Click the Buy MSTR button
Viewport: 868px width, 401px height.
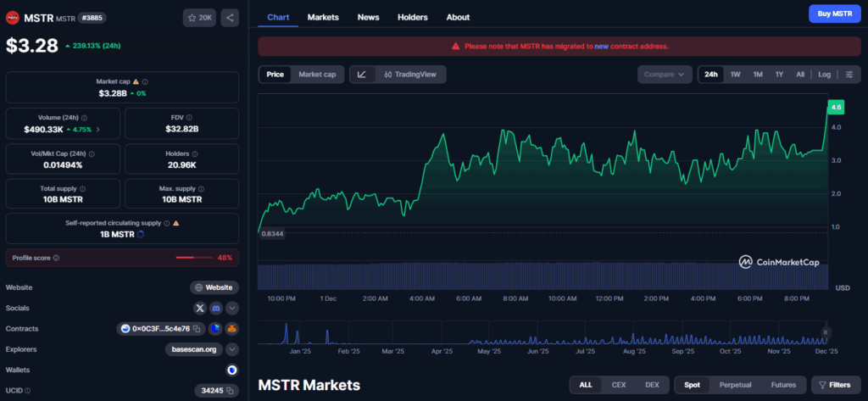[835, 14]
